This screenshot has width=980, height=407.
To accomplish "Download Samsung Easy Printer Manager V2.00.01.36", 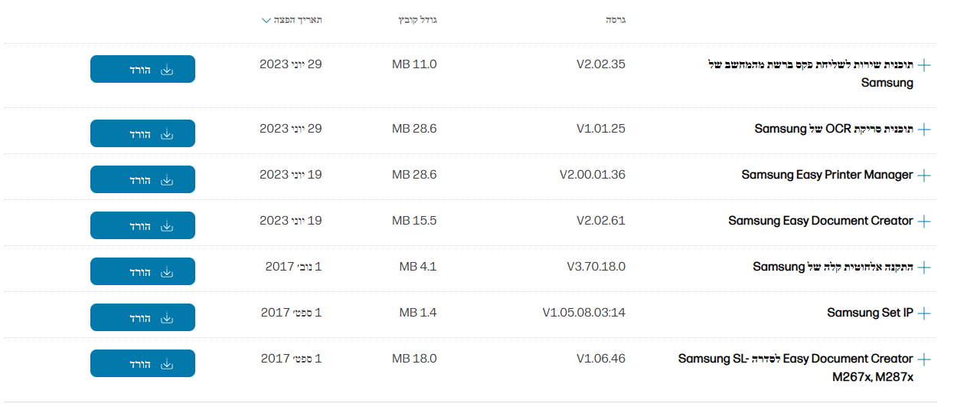I will point(142,179).
